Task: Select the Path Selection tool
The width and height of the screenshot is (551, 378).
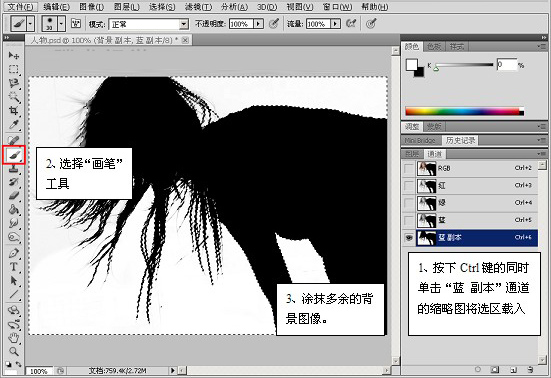Action: point(14,281)
